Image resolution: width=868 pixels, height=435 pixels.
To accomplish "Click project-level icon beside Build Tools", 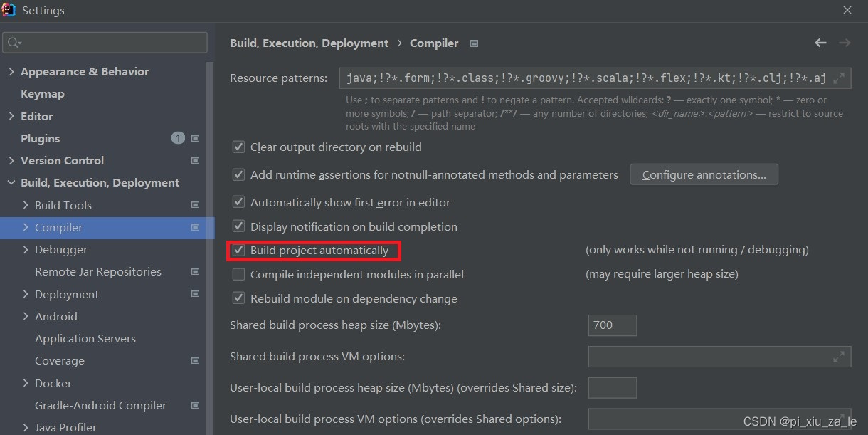I will click(196, 205).
